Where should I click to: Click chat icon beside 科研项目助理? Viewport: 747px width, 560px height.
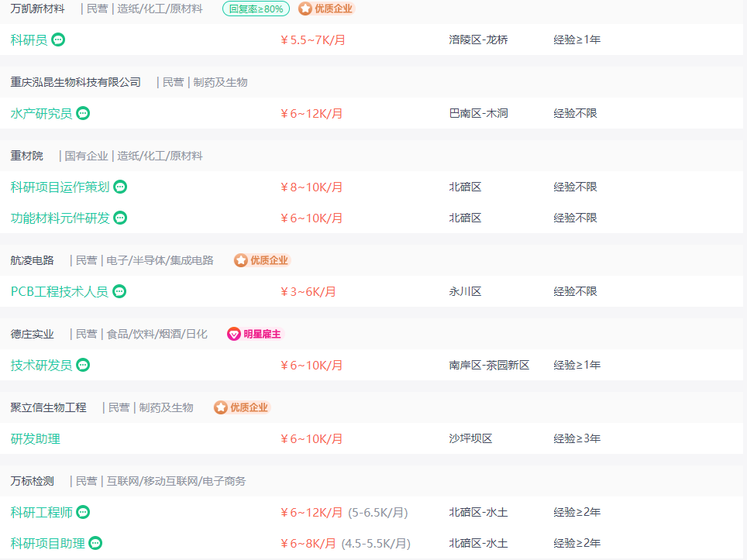pos(95,543)
